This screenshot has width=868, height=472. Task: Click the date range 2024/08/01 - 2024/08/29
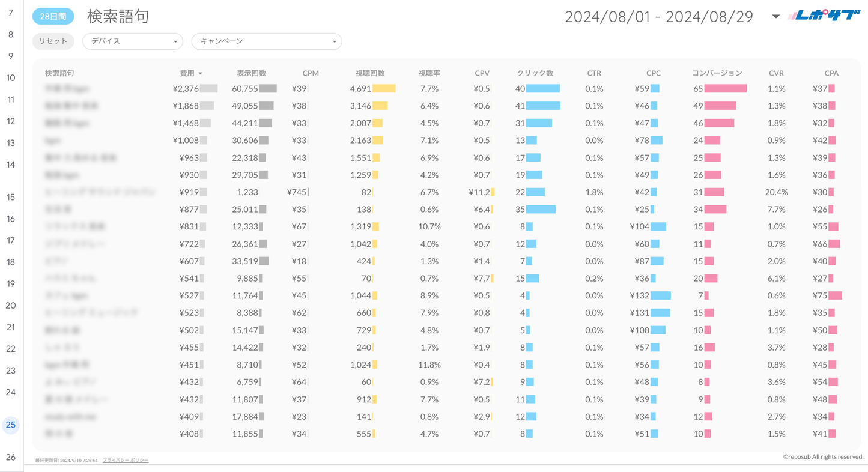tap(659, 16)
